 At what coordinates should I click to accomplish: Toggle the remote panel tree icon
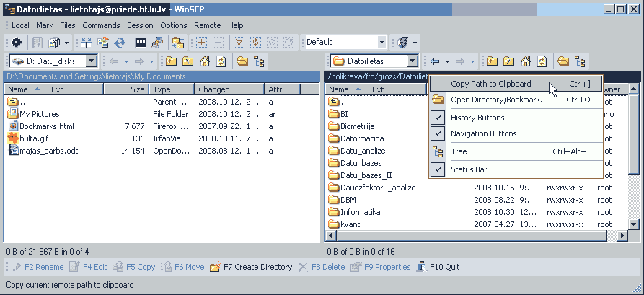[580, 61]
